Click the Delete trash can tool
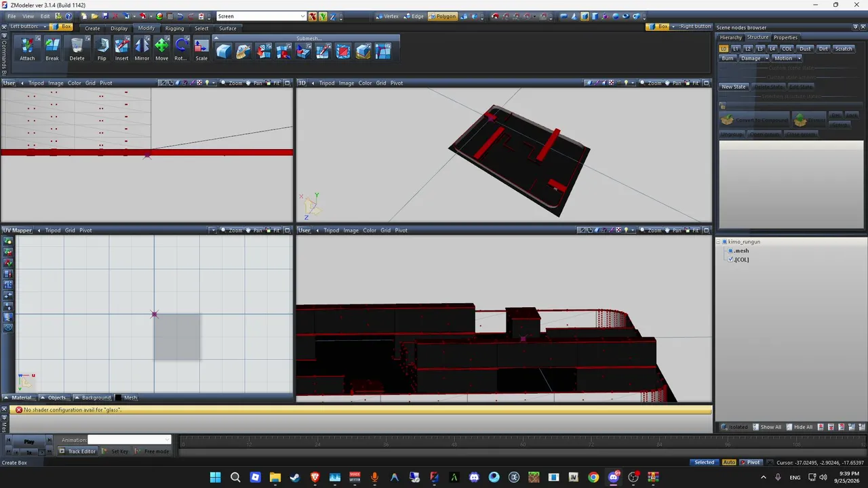Image resolution: width=868 pixels, height=488 pixels. 77,49
